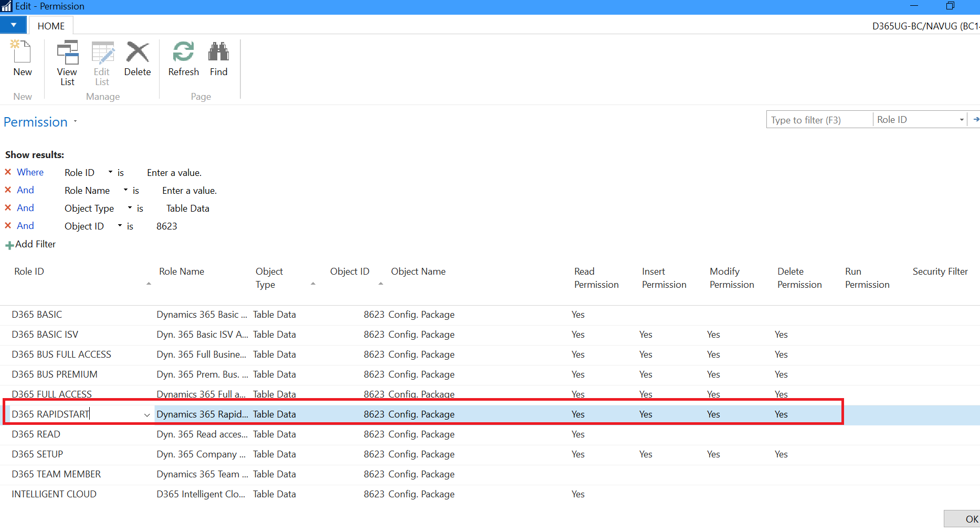980x532 pixels.
Task: Click the Where filter label
Action: click(x=30, y=172)
